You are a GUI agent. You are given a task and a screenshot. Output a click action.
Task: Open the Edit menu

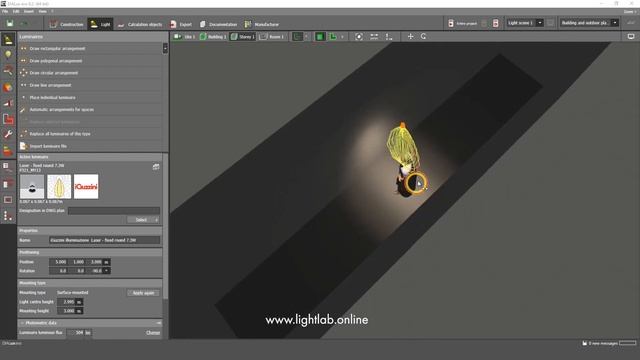16,11
